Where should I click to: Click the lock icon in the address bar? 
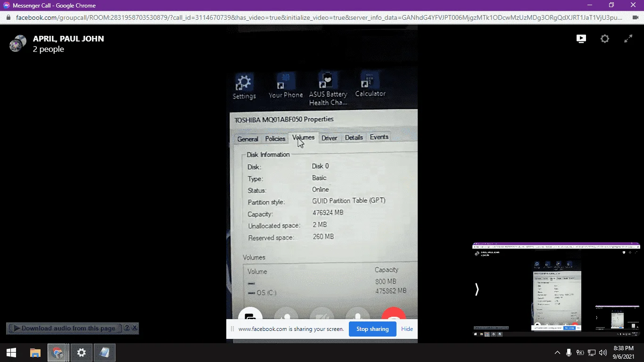(8, 17)
